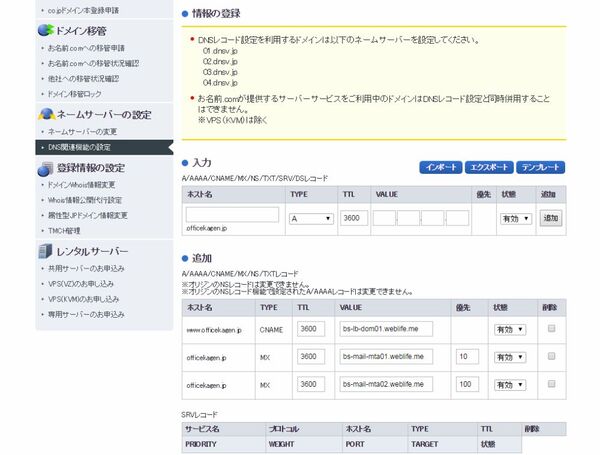Screen dimensions: 600x455
Task: Click the third IP octet VALUE field
Action: pos(433,218)
